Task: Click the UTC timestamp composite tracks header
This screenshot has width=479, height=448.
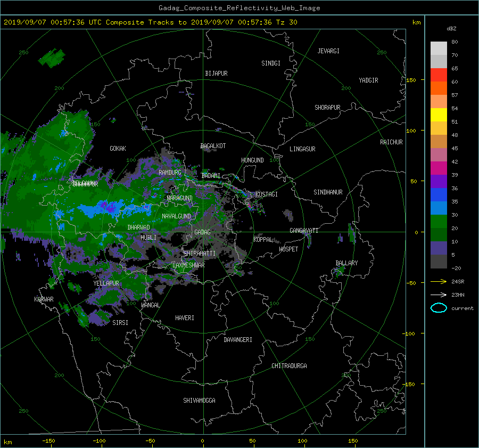Action: 151,22
